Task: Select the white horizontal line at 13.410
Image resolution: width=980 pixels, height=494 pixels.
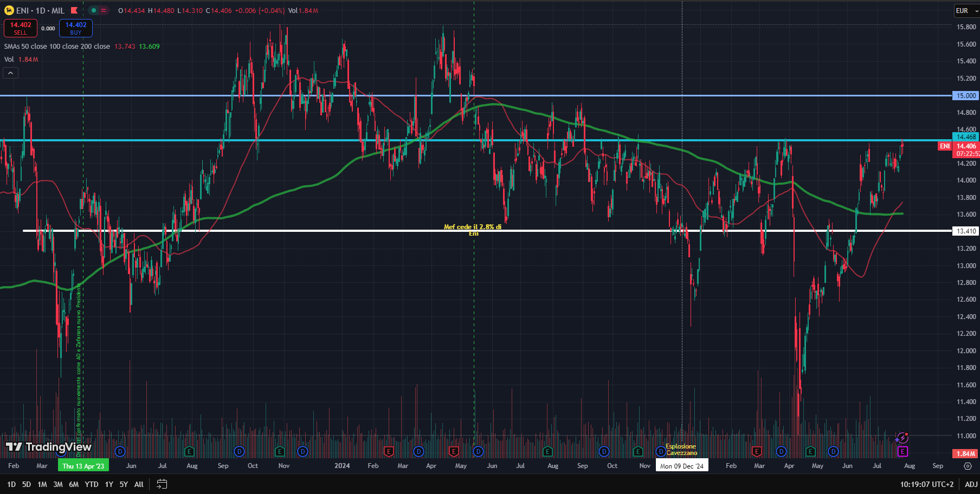Action: pos(487,231)
